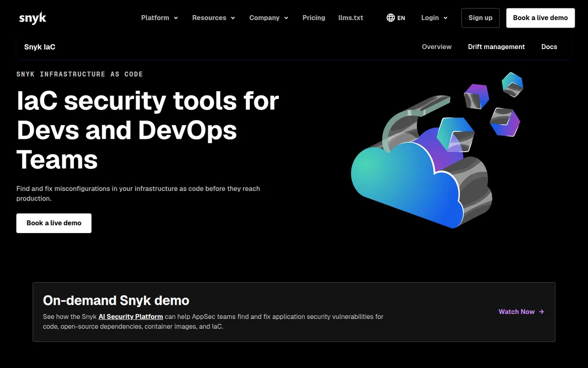Screen dimensions: 588x368
Task: Open the Company menu
Action: coord(269,18)
